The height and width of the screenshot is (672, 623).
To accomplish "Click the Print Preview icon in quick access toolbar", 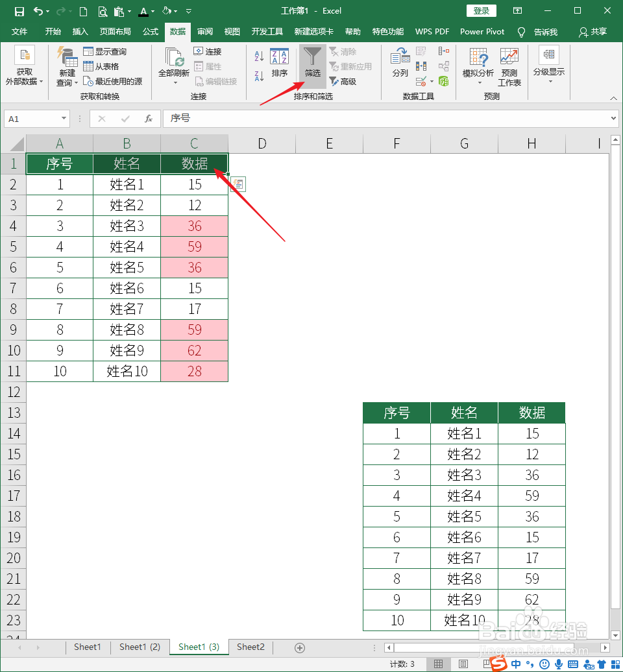I will [102, 11].
